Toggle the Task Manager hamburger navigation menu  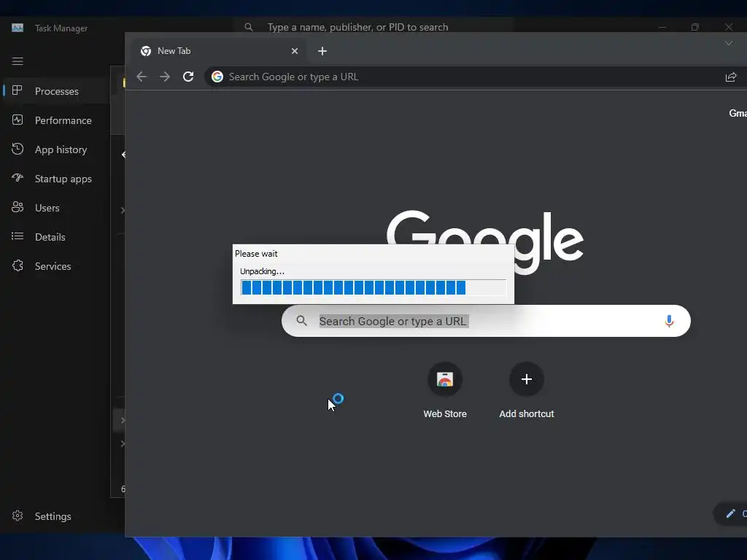[x=18, y=61]
